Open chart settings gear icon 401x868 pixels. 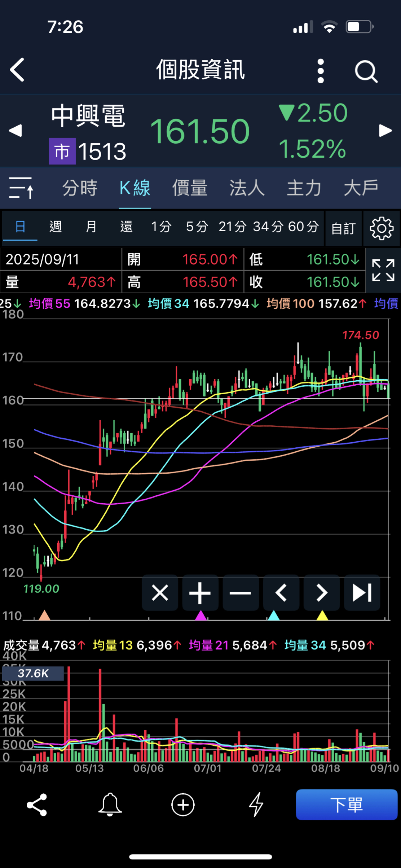point(382,228)
